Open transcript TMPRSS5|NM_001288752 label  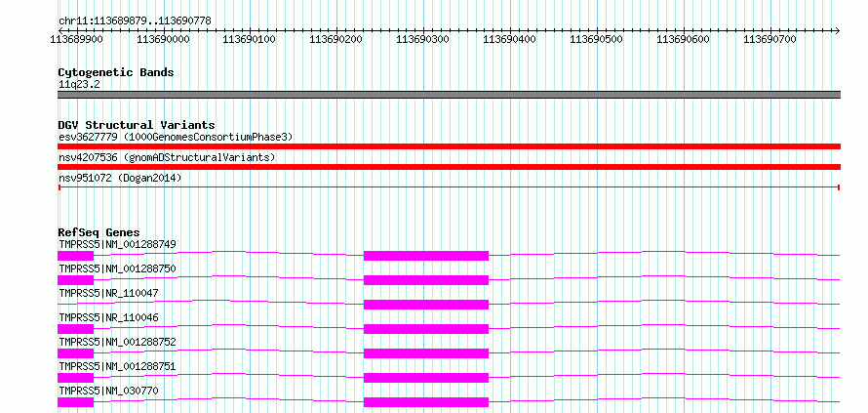(x=117, y=342)
